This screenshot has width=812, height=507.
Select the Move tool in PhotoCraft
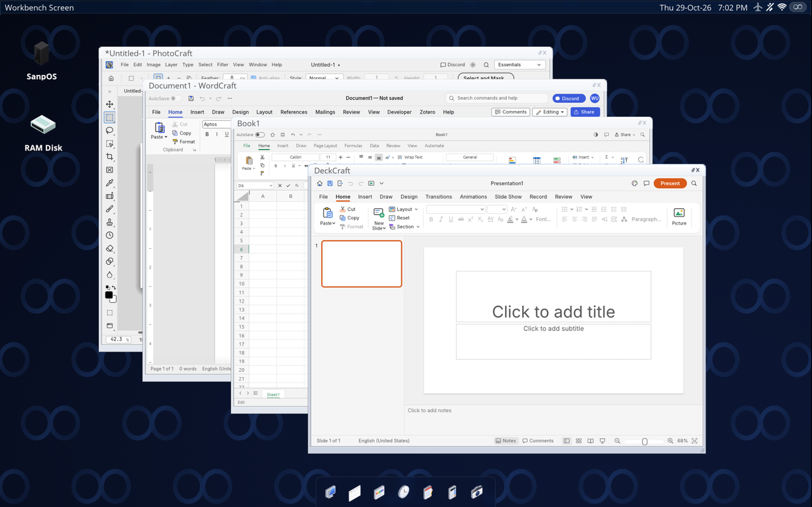110,104
